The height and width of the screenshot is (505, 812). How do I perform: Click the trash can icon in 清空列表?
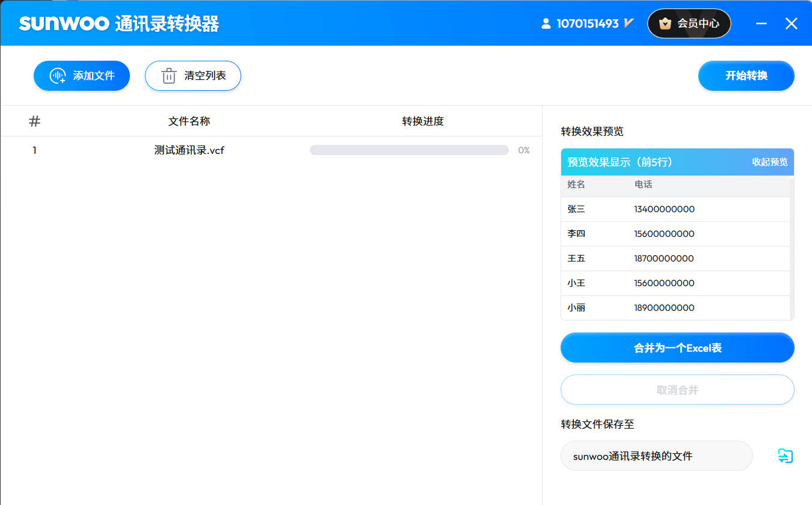click(169, 76)
